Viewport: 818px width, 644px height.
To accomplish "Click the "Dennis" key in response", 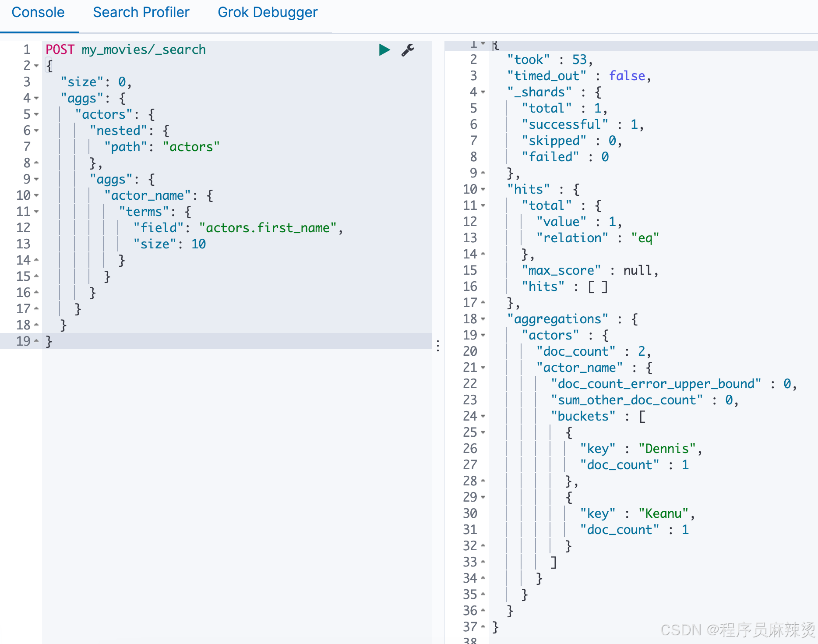I will (x=667, y=449).
